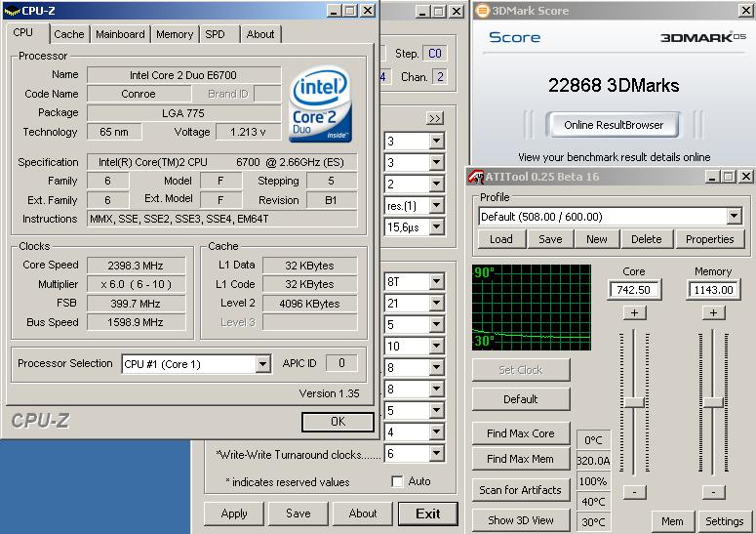Click the ATITool title bar icon
756x534 pixels.
point(475,177)
